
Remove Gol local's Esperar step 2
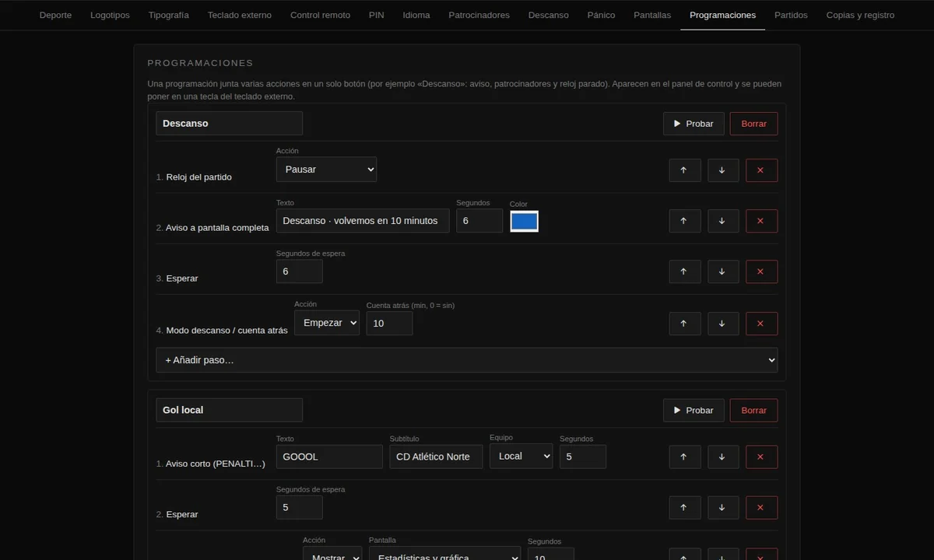pyautogui.click(x=761, y=508)
